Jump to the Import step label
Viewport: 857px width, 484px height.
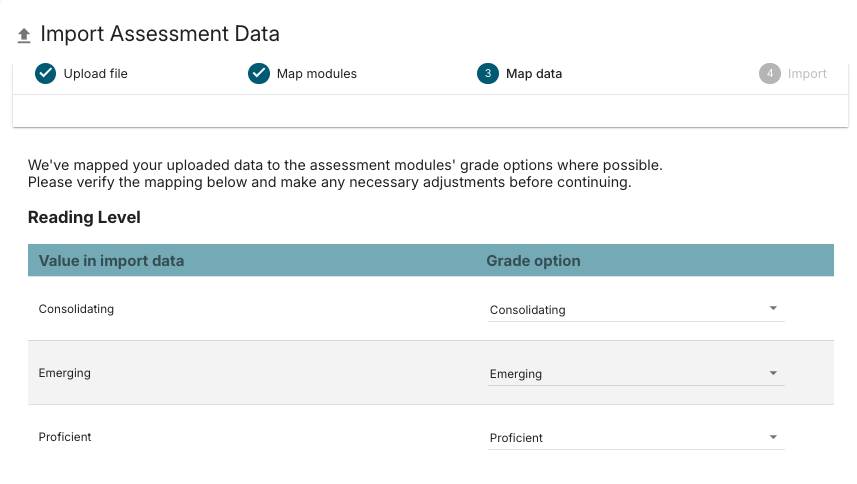click(x=807, y=74)
